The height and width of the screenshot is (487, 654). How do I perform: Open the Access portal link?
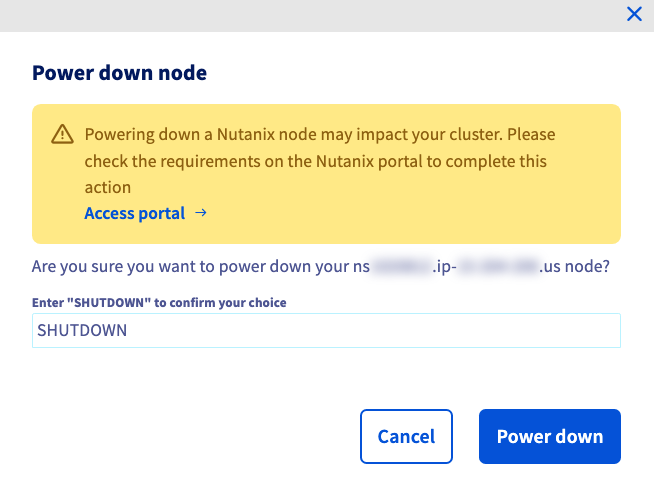click(x=134, y=213)
